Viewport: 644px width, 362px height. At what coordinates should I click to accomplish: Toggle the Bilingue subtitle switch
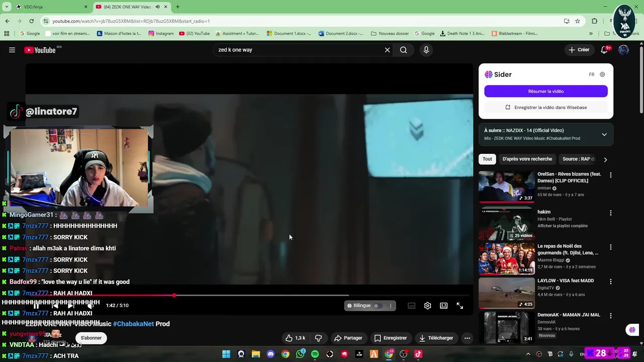[377, 306]
